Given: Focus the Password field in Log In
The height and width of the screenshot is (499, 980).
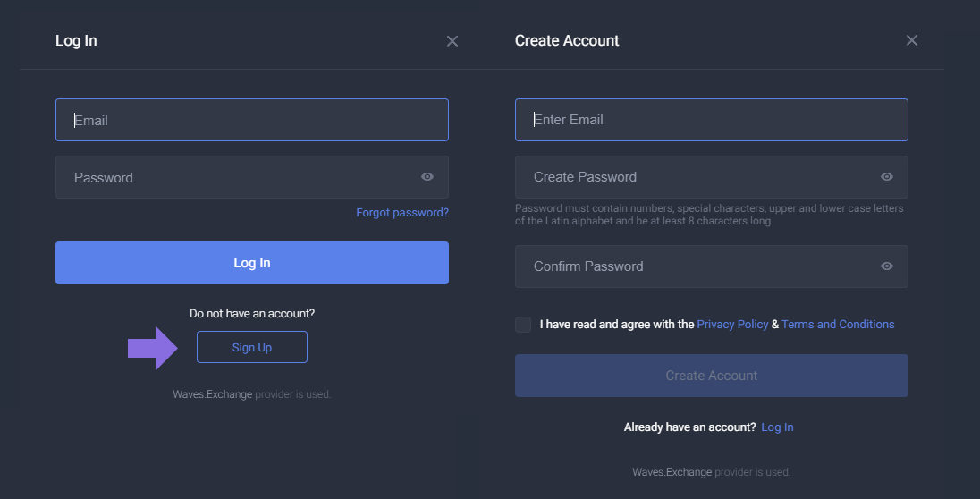Looking at the screenshot, I should [x=237, y=177].
